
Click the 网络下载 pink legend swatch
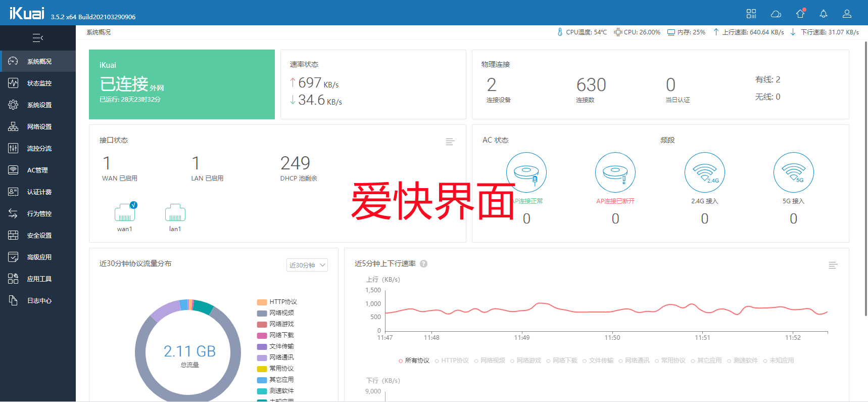(x=262, y=335)
